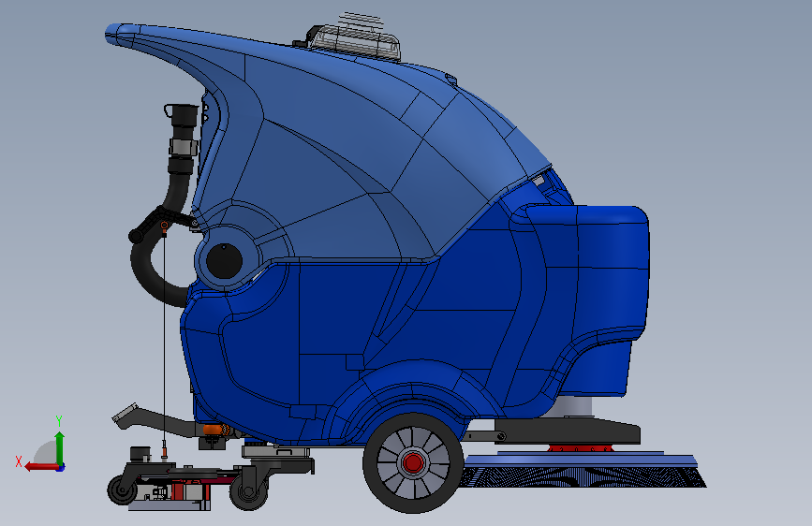The width and height of the screenshot is (812, 526).
Task: Select the leftmost small squeegee caster wheel
Action: [123, 489]
